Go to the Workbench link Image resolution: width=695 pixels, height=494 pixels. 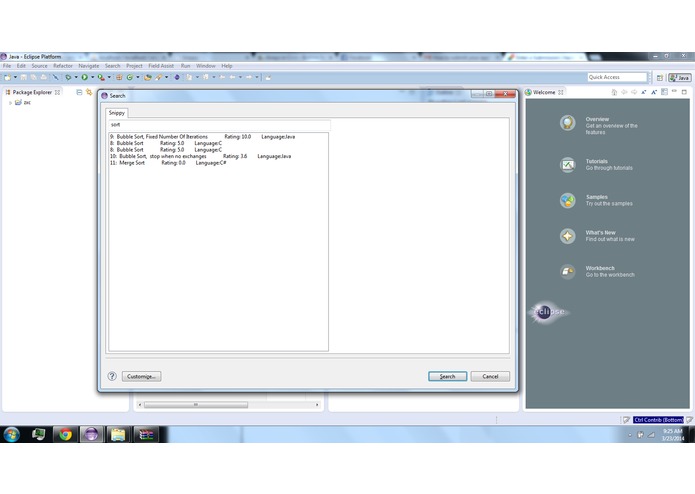(600, 268)
